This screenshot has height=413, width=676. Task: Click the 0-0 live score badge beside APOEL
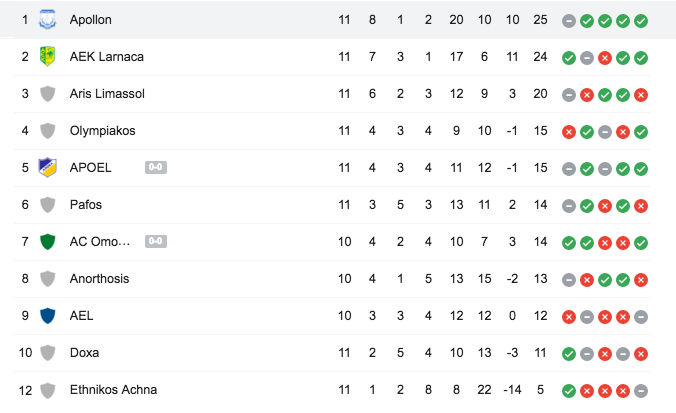click(x=156, y=167)
